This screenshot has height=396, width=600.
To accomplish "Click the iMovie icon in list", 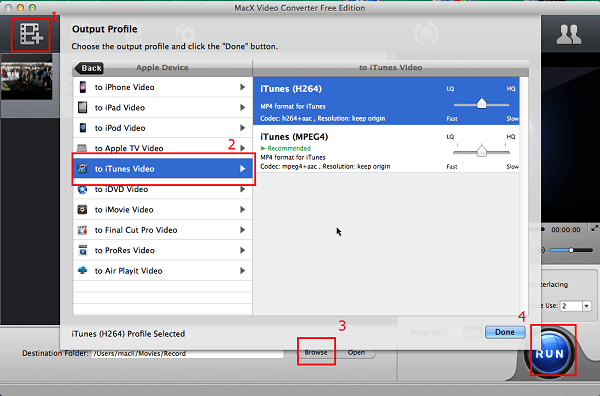I will (x=82, y=210).
